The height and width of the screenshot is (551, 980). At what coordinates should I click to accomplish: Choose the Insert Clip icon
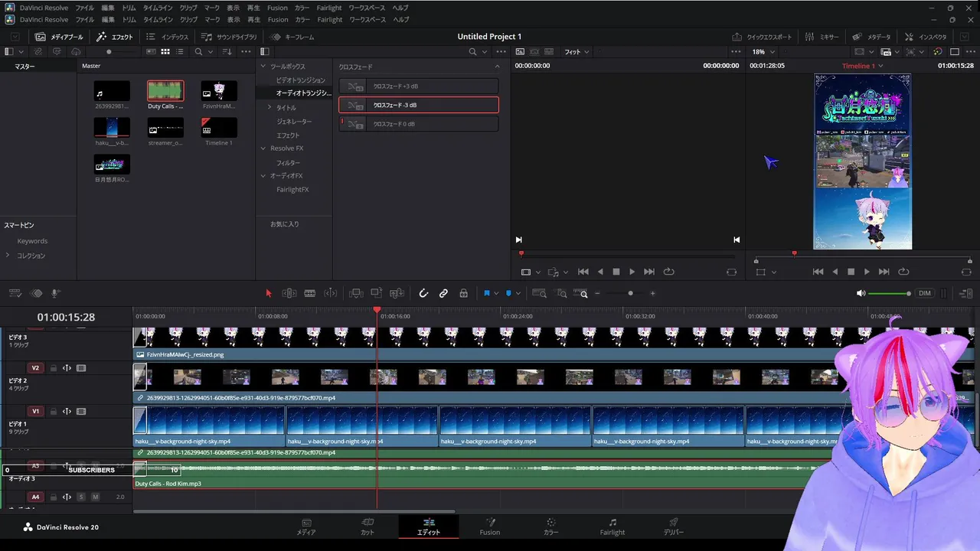[356, 293]
